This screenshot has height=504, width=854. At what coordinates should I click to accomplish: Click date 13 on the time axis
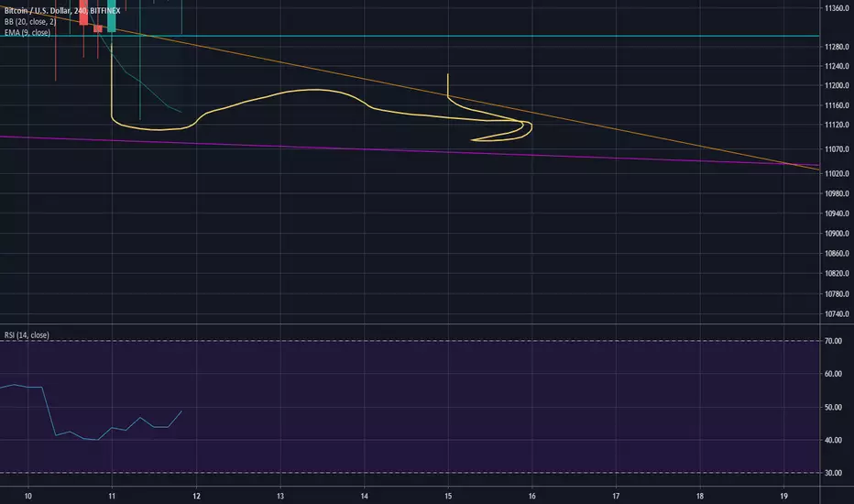point(280,496)
